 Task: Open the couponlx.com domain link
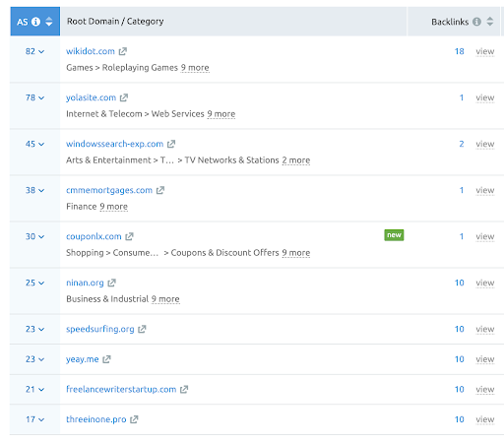(x=94, y=236)
